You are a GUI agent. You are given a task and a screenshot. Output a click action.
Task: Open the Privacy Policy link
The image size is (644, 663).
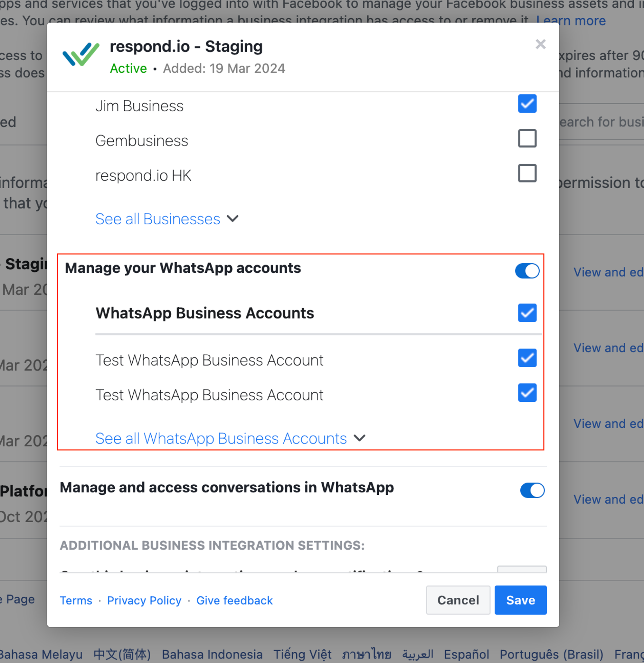click(144, 601)
